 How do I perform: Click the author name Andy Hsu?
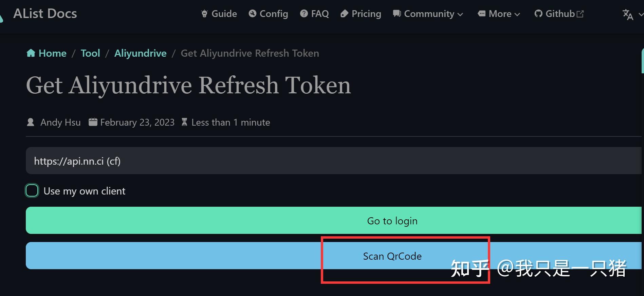[60, 122]
